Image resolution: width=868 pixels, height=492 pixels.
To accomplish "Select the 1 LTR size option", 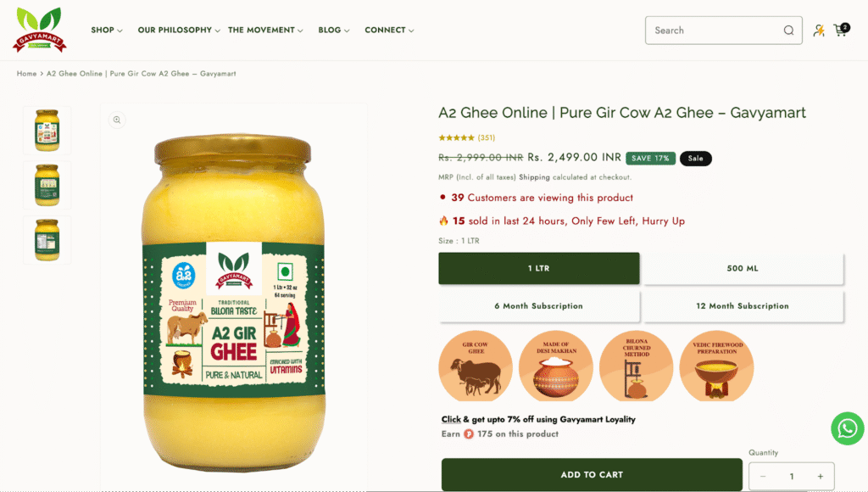I will 538,268.
